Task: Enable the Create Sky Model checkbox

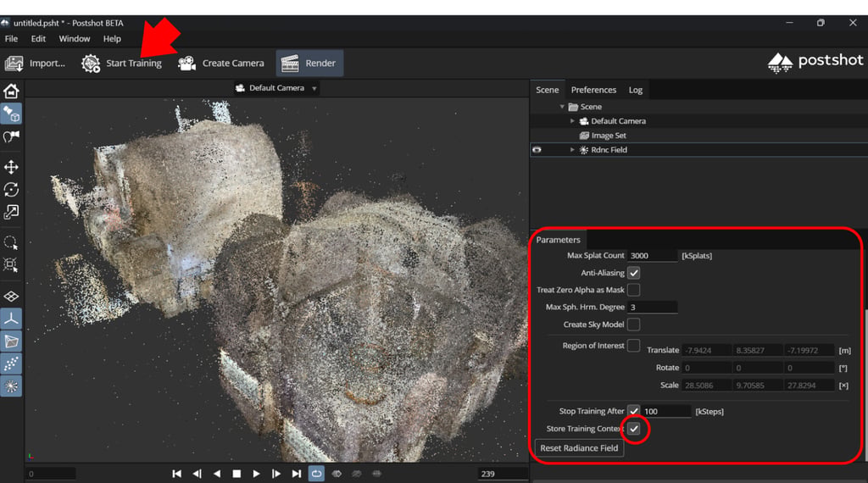Action: tap(634, 325)
